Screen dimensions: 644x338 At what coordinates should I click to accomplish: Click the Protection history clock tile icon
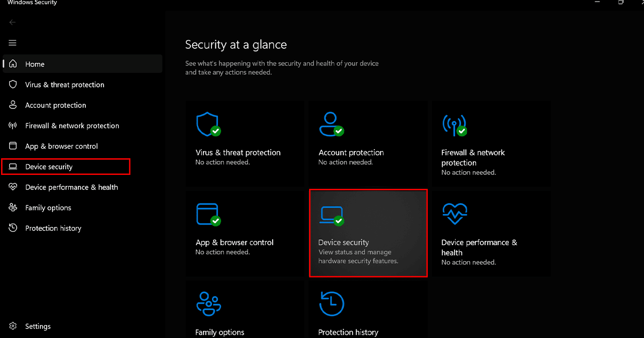point(331,304)
